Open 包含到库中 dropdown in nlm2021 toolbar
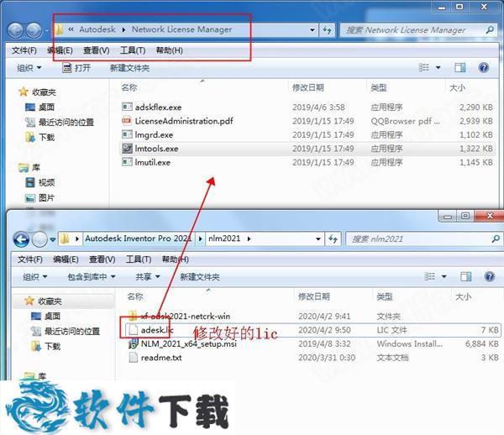 coord(92,276)
